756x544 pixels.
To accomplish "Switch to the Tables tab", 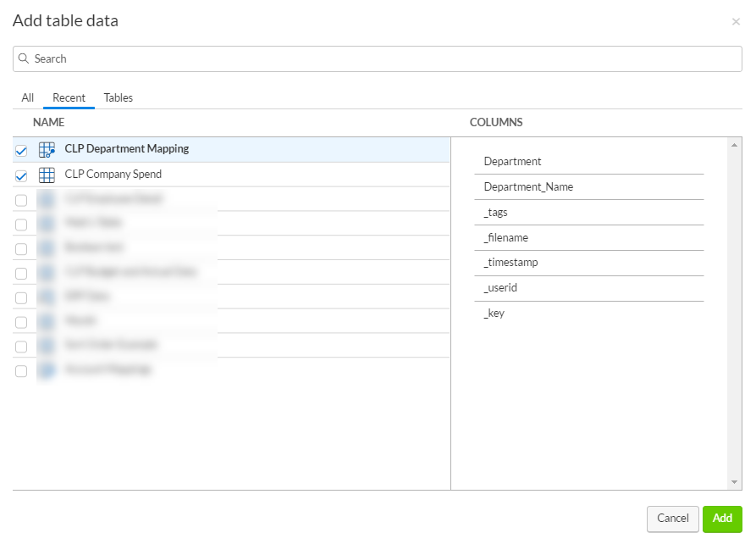I will [118, 97].
